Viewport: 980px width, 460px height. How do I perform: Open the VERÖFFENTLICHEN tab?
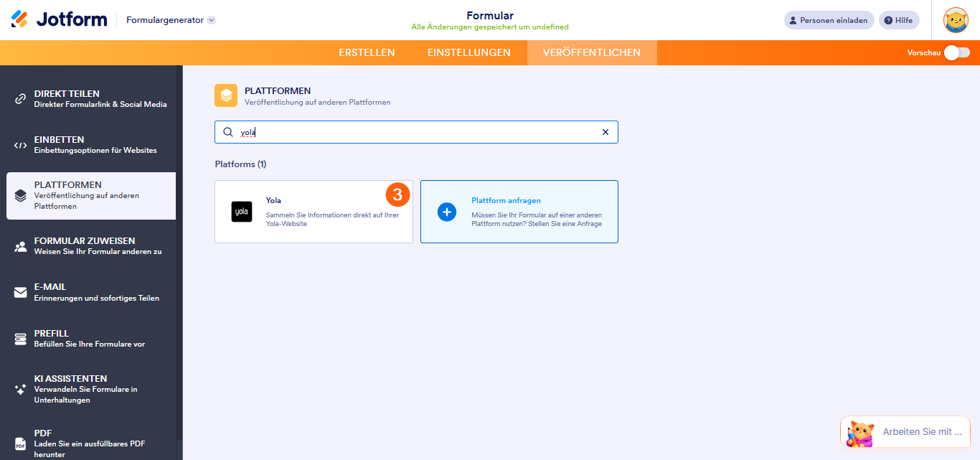pos(592,52)
